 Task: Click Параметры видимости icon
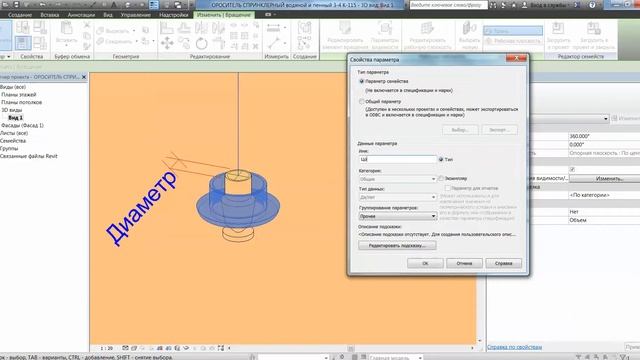coord(384,28)
